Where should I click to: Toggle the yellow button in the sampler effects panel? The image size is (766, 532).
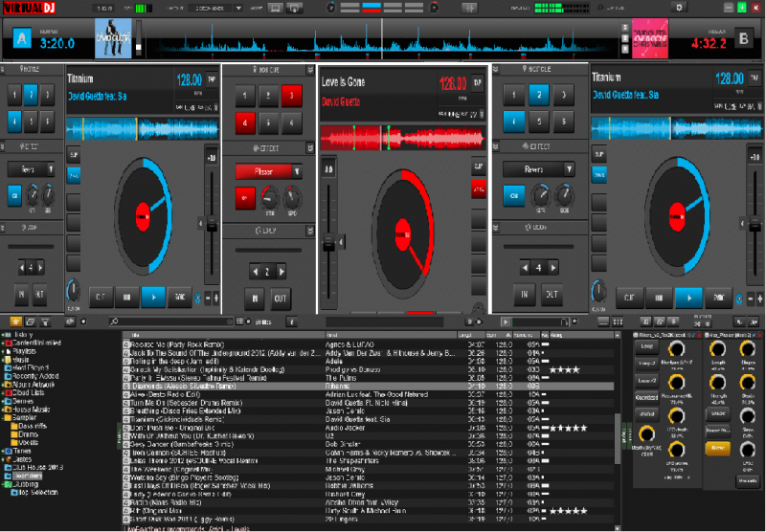click(717, 448)
